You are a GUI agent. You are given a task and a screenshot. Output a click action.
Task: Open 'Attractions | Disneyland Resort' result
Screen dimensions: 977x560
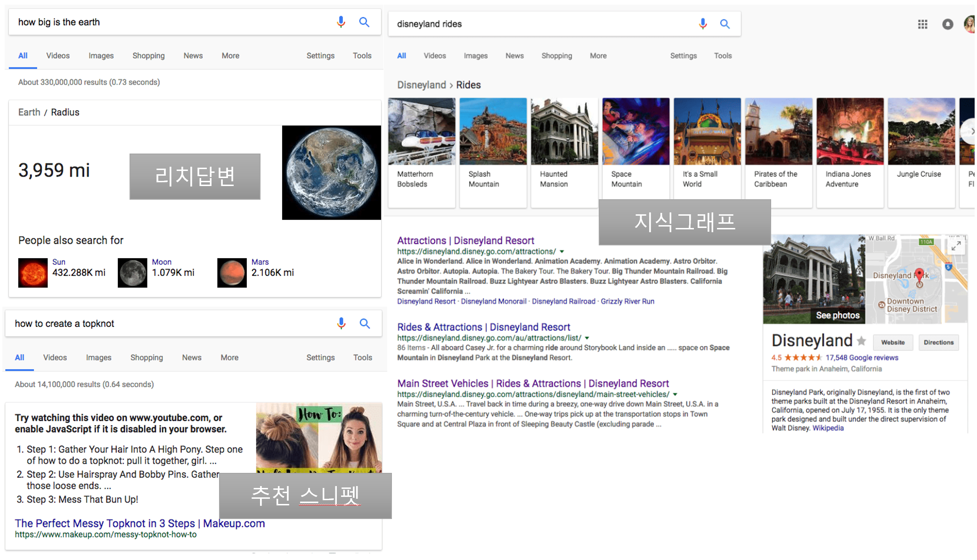tap(465, 241)
